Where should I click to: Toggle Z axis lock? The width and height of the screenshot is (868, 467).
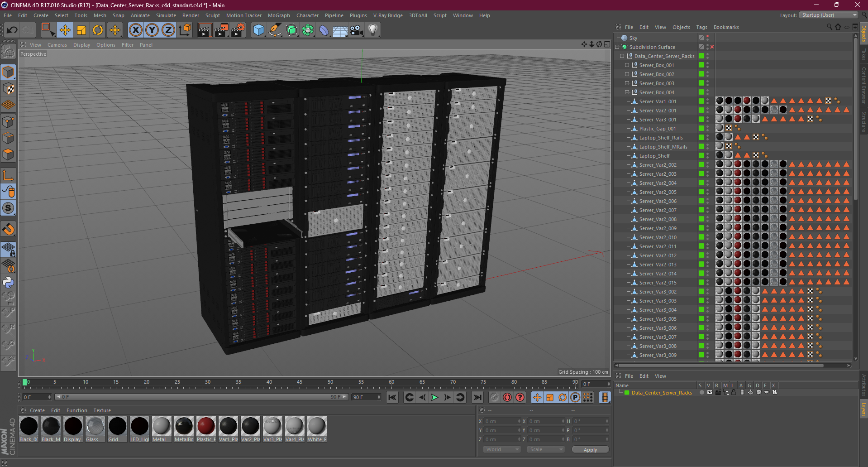pyautogui.click(x=168, y=30)
